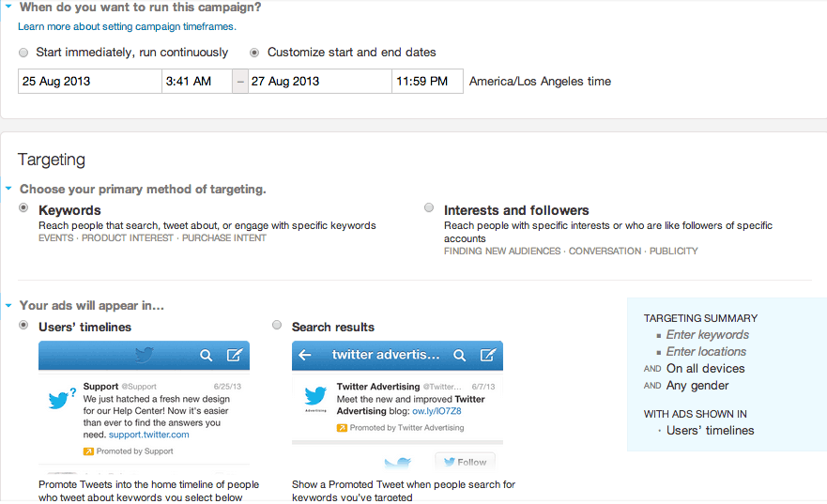The width and height of the screenshot is (827, 504).
Task: Click magnifier icon in Search results preview header
Action: (459, 356)
